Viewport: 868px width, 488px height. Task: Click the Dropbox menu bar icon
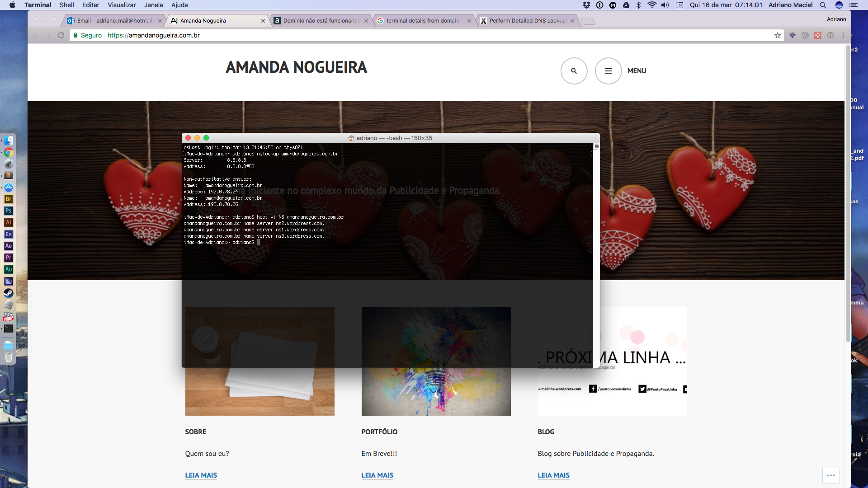click(x=586, y=5)
